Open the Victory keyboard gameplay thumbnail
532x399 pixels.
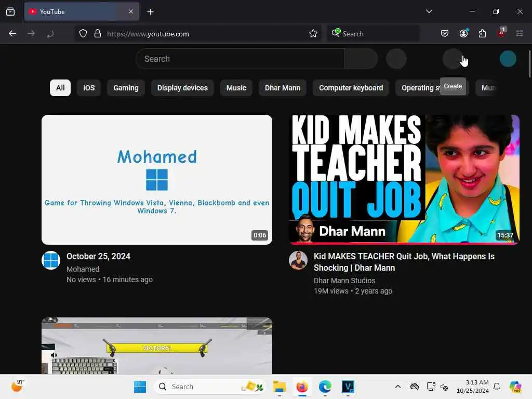[157, 345]
